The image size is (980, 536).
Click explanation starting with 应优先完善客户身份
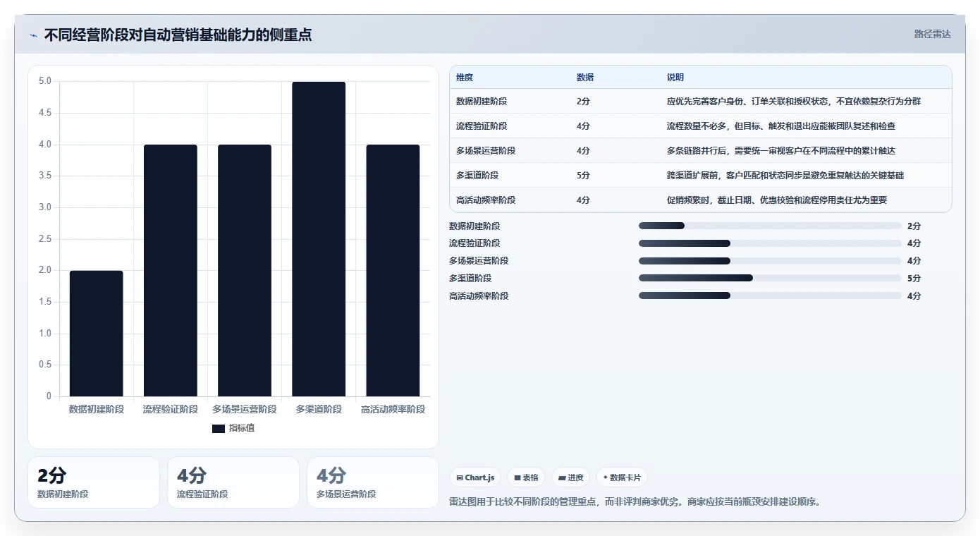794,102
